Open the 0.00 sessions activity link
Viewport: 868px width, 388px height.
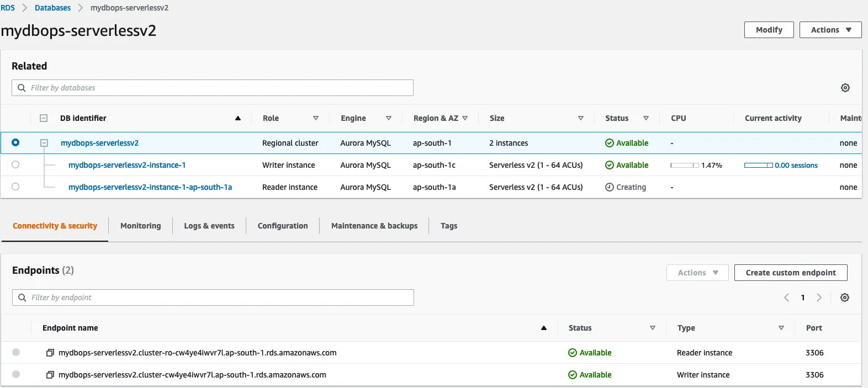point(796,165)
